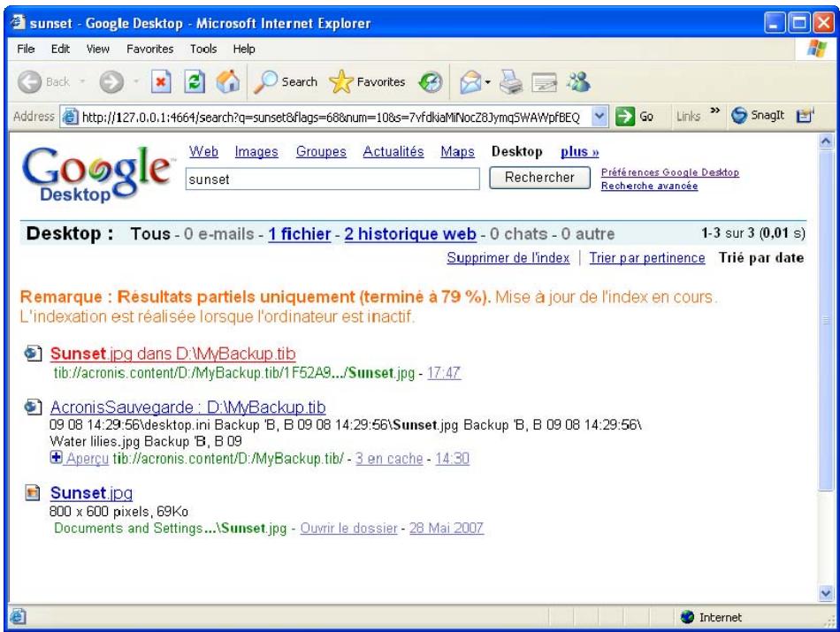This screenshot has height=632, width=840.
Task: Filter results by 1 fichier
Action: tap(300, 234)
